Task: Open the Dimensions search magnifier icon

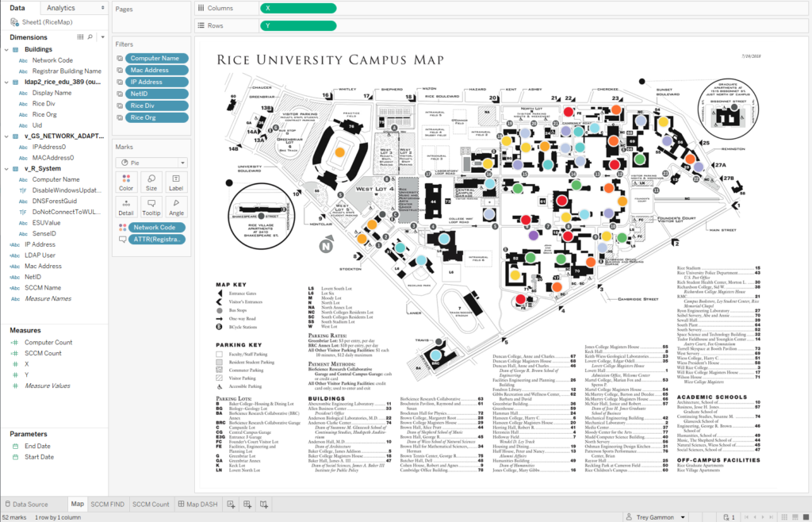Action: coord(90,37)
